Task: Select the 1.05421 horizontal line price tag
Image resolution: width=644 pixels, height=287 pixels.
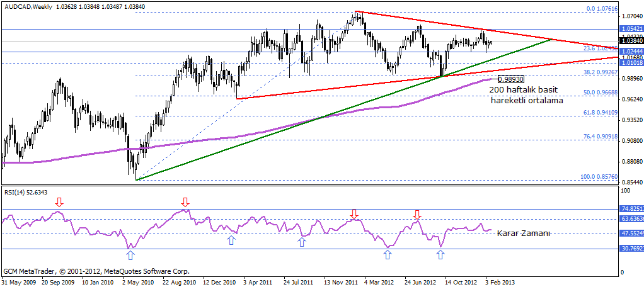Action: [x=630, y=30]
